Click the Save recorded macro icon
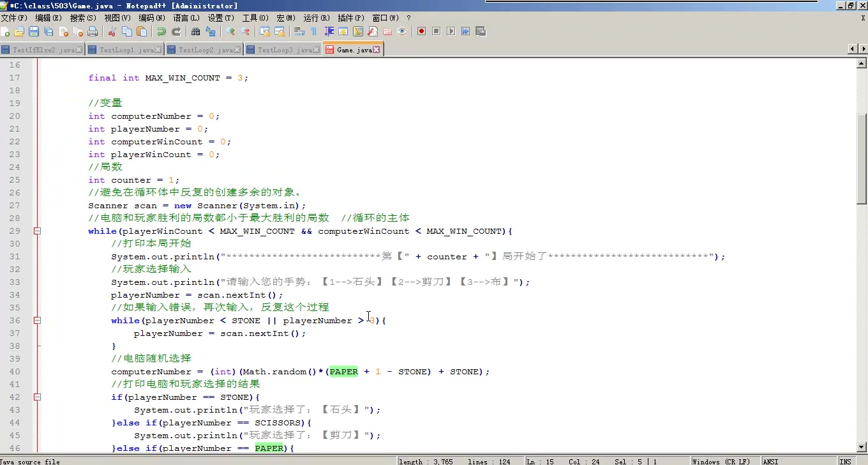The height and width of the screenshot is (465, 868). [481, 31]
